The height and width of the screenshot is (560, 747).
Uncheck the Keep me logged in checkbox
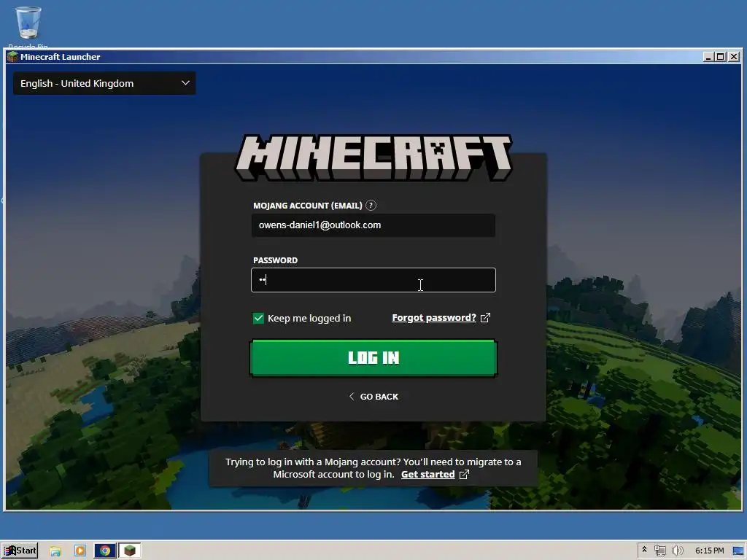(258, 318)
